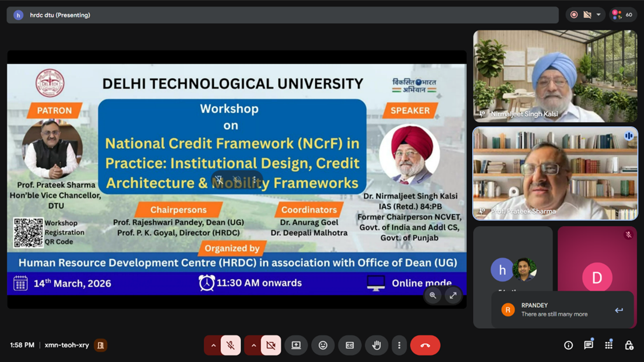Click the icon beside meeting code

(x=100, y=345)
